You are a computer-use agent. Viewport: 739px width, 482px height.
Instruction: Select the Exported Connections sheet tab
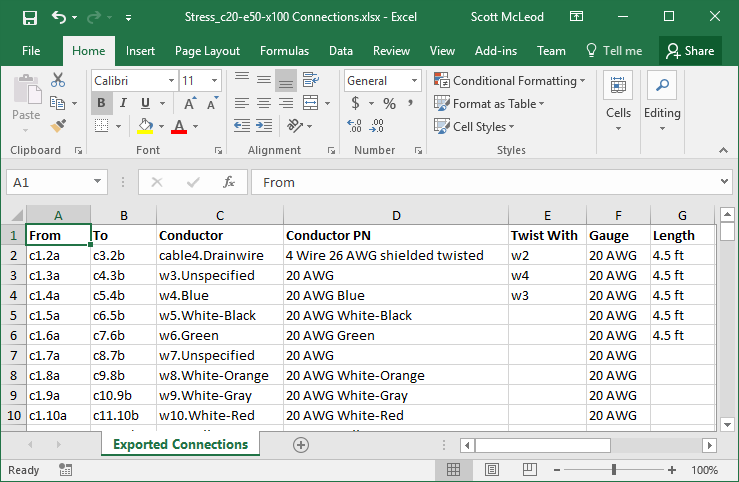[181, 444]
